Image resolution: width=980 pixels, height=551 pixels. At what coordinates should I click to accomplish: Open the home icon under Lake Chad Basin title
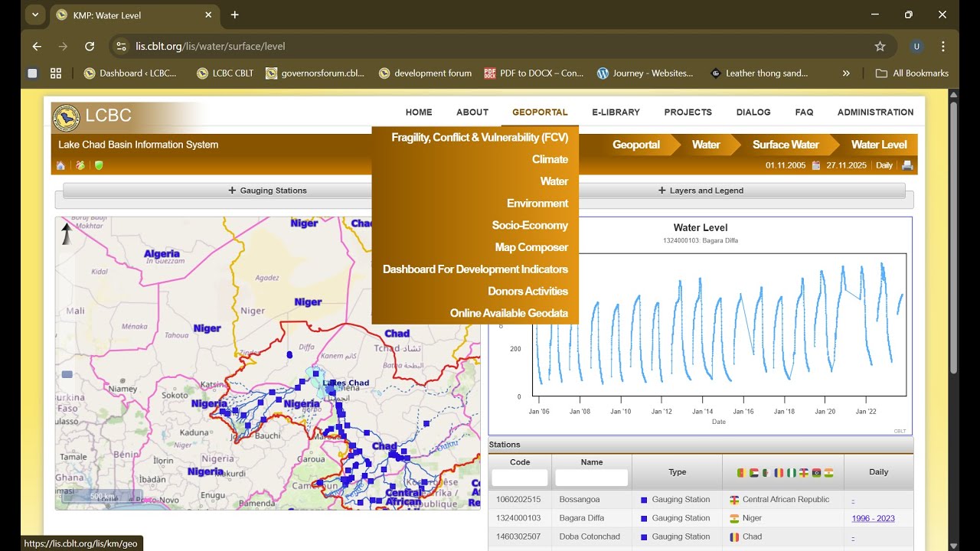click(60, 165)
